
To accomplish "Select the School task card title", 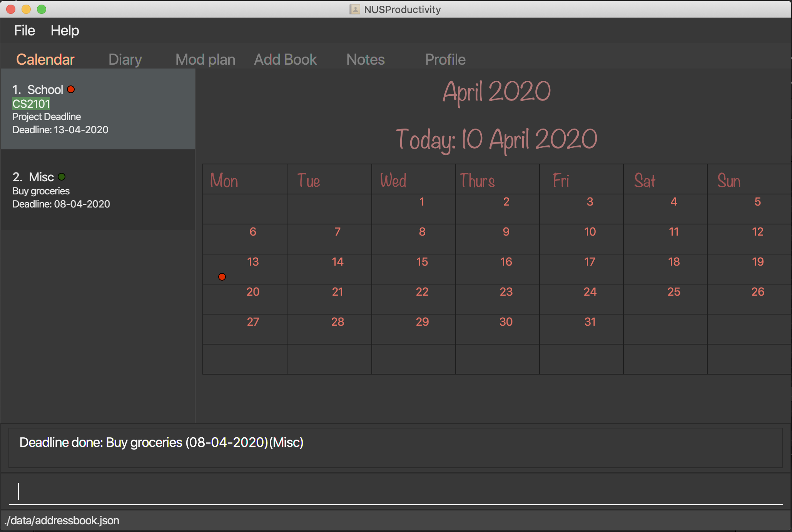I will tap(45, 89).
